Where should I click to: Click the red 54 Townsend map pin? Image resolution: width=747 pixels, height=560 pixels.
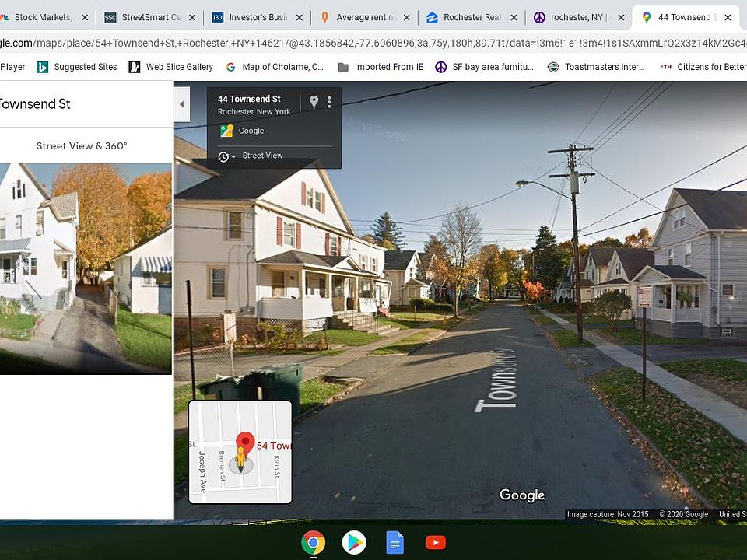pyautogui.click(x=245, y=443)
